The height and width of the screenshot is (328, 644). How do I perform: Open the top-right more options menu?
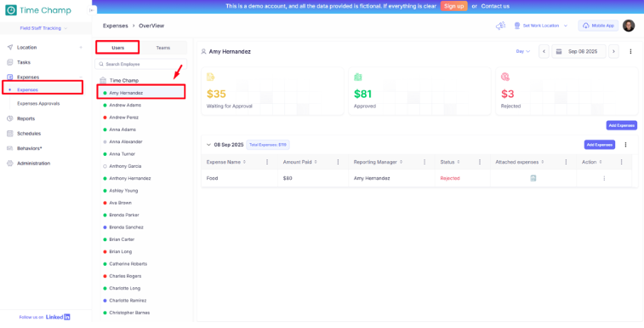click(x=630, y=51)
